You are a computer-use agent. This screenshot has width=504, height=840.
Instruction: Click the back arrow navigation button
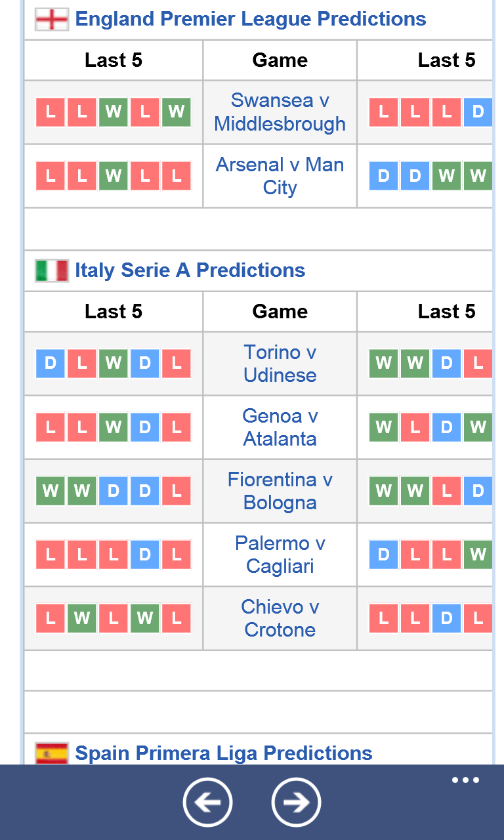coord(207,802)
